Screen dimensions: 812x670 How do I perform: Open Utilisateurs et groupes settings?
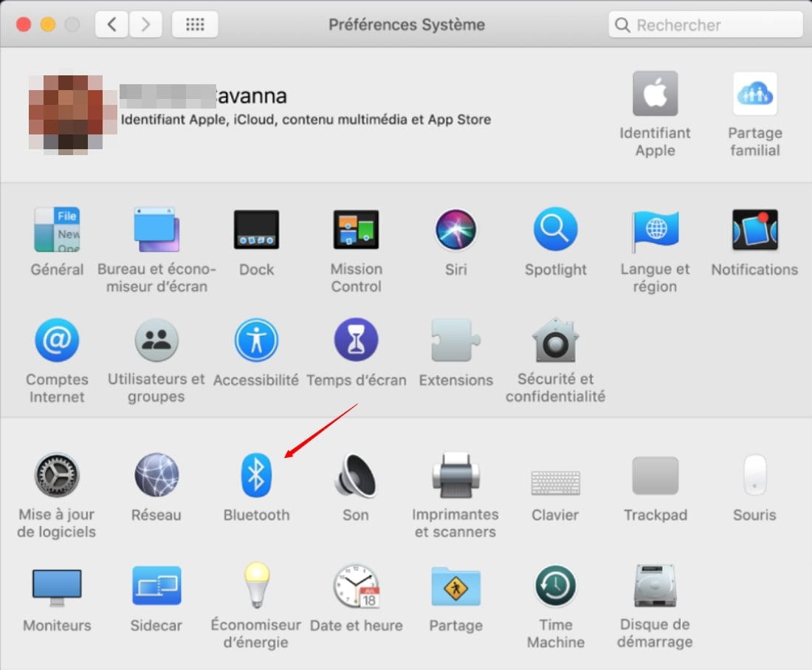point(156,340)
